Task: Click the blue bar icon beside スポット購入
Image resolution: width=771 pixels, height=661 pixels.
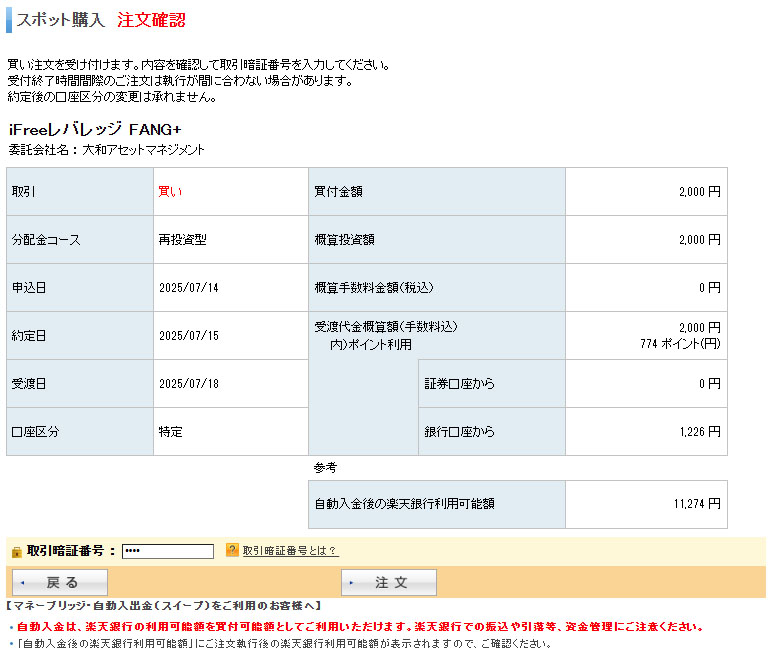Action: pyautogui.click(x=9, y=20)
